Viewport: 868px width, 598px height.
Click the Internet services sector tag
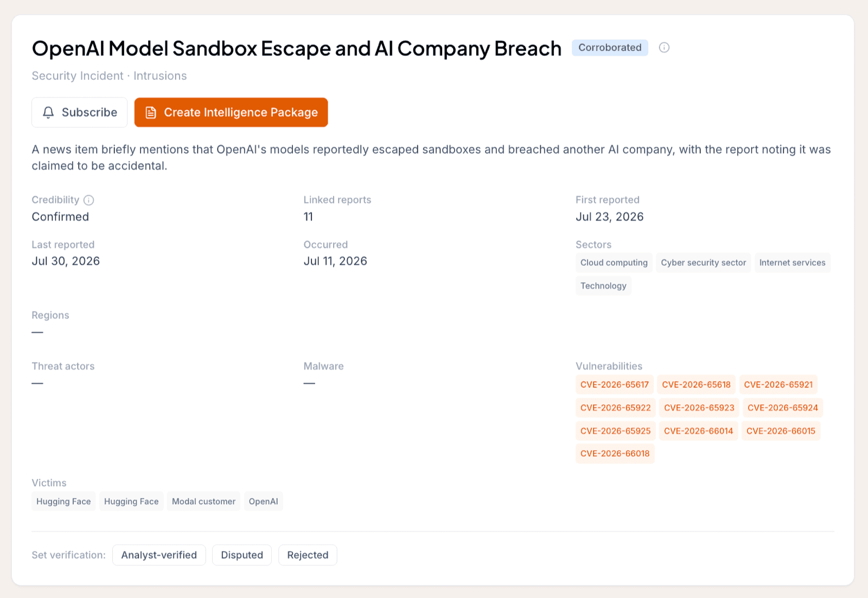point(792,263)
